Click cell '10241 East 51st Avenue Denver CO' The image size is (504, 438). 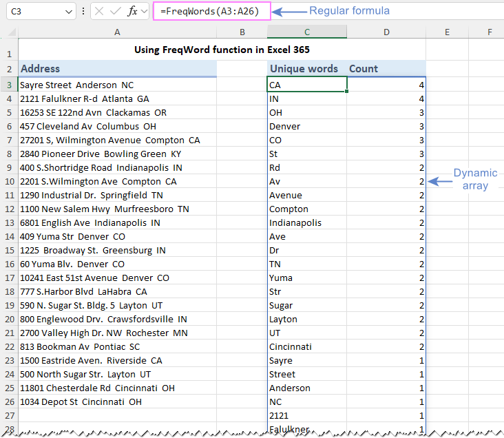pos(117,278)
